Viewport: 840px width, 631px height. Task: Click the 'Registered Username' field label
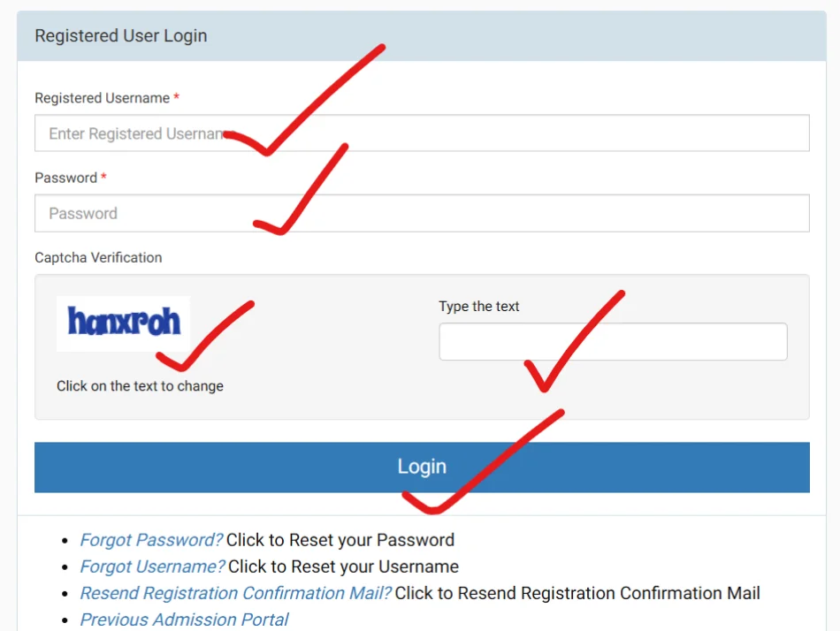(103, 98)
